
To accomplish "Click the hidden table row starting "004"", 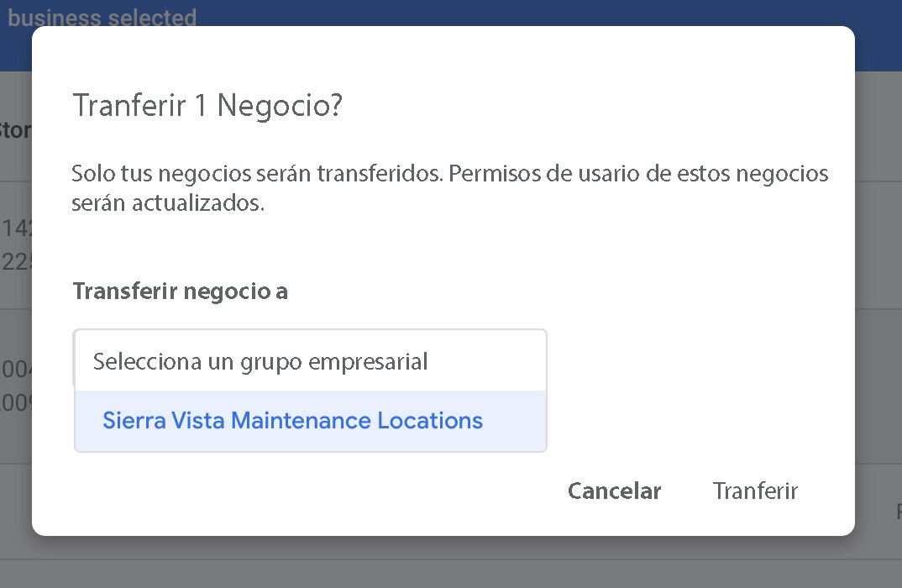I will point(16,370).
